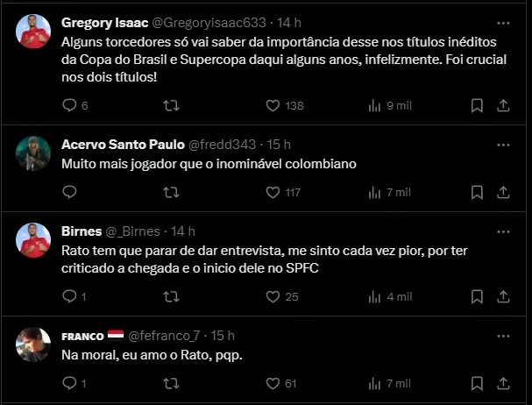This screenshot has height=405, width=532.
Task: Share Gregory Isaac's tweet
Action: [x=503, y=105]
